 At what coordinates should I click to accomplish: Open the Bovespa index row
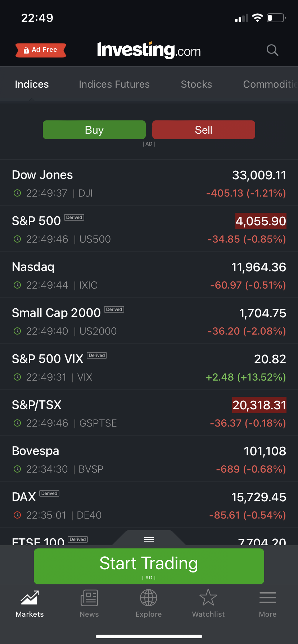(x=149, y=459)
